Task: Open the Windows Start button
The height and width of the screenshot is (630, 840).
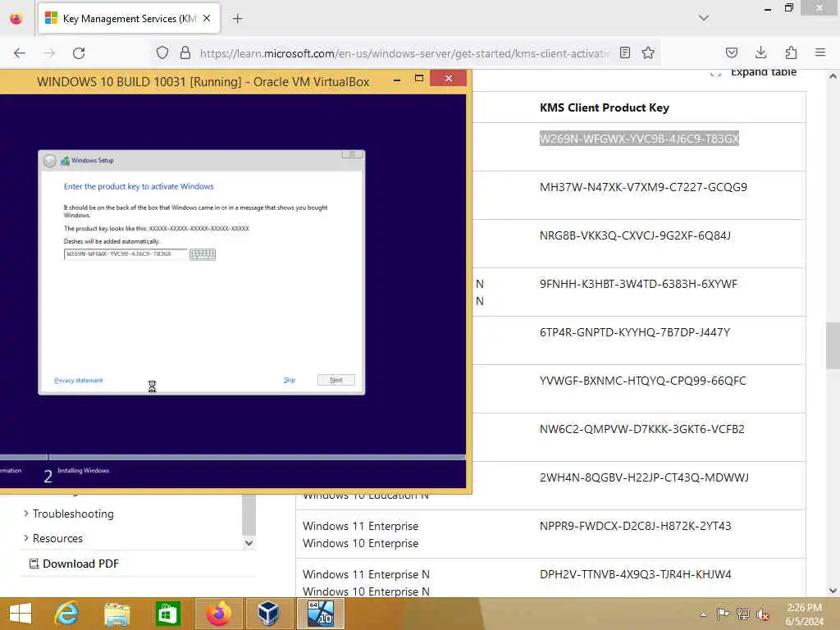Action: click(21, 614)
